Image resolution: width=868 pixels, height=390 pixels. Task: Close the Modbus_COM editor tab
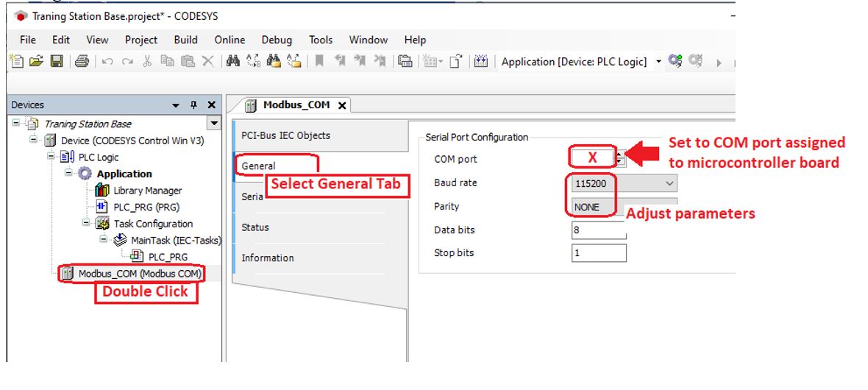point(341,105)
